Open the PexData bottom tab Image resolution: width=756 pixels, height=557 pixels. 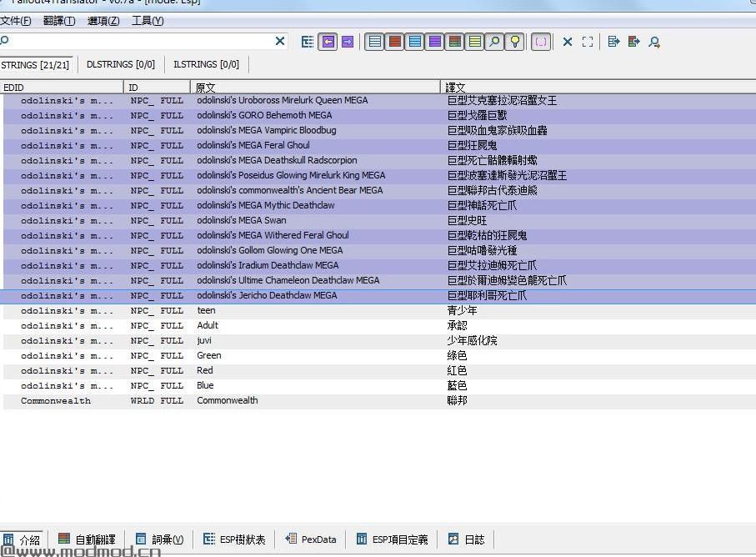[311, 539]
